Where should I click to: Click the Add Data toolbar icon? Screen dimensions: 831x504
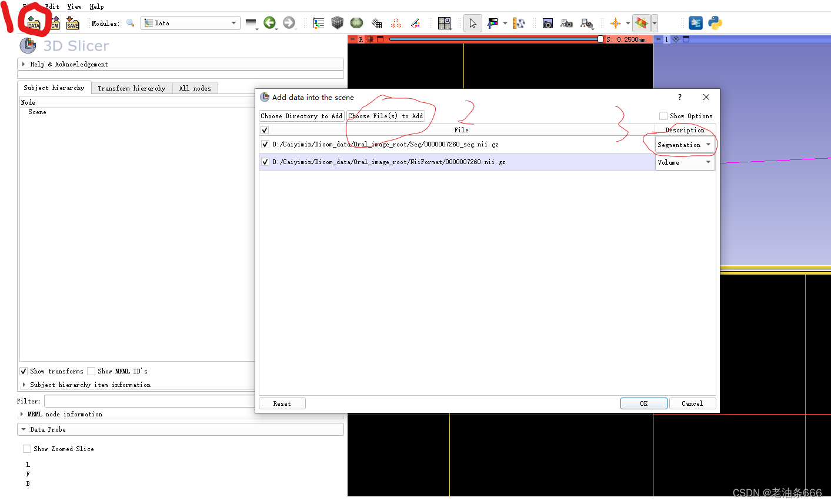coord(34,24)
